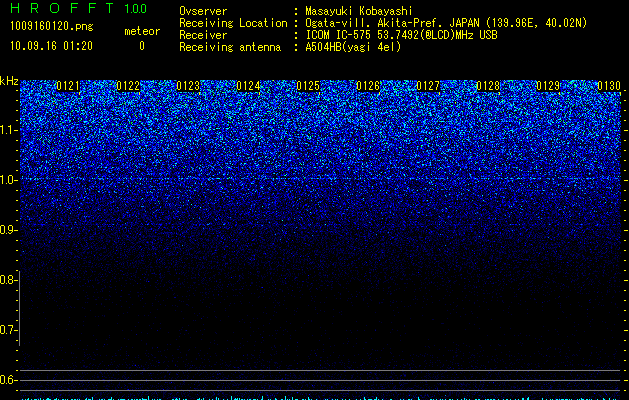Select observer name Masayuki Kobayashi

pos(359,11)
